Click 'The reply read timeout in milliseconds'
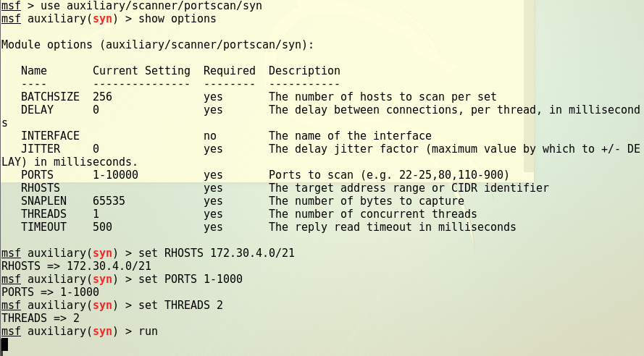Screen dimensions: 644x356 [x=392, y=226]
